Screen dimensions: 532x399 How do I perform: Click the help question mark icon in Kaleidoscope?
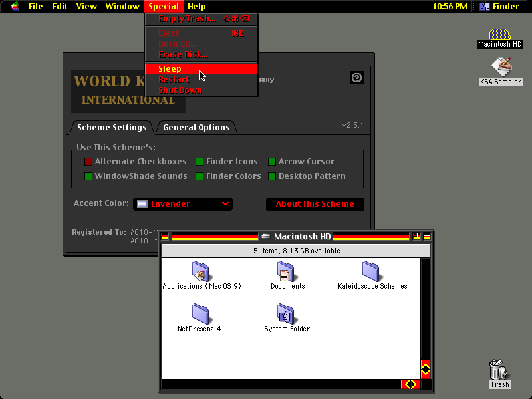pyautogui.click(x=356, y=78)
